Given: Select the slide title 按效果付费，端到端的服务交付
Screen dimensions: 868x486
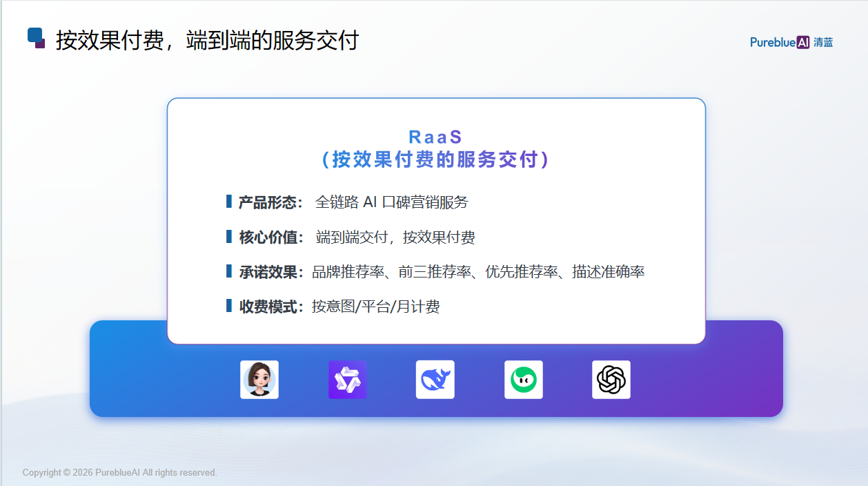Looking at the screenshot, I should 207,40.
